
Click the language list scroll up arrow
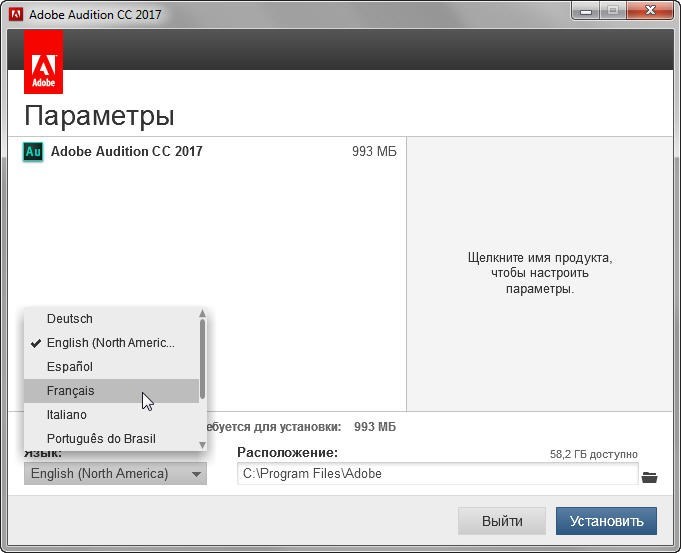202,313
